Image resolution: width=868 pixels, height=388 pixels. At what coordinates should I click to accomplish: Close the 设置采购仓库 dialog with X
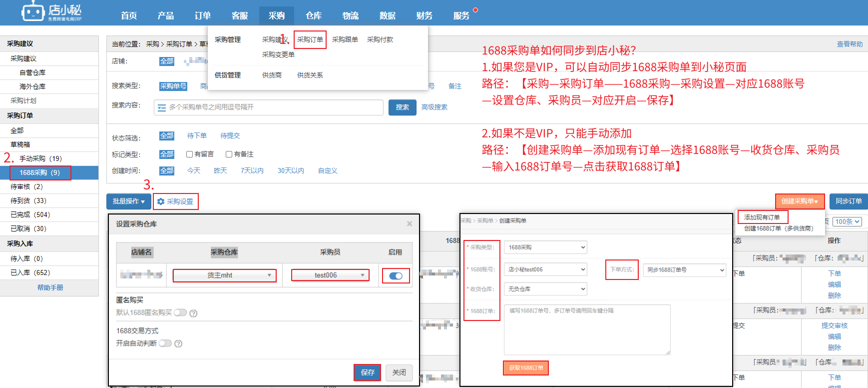pos(410,224)
